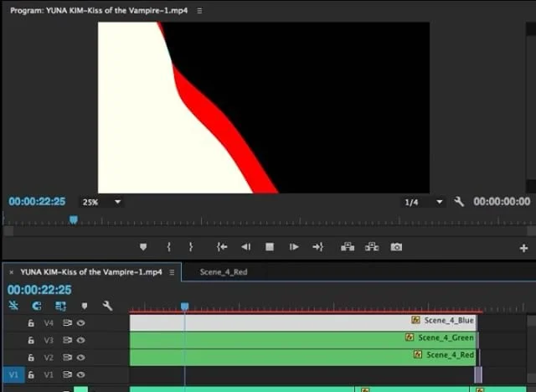Switch to YUNA KIM-Kiss of the Vampire tab
The width and height of the screenshot is (536, 392).
[x=91, y=272]
